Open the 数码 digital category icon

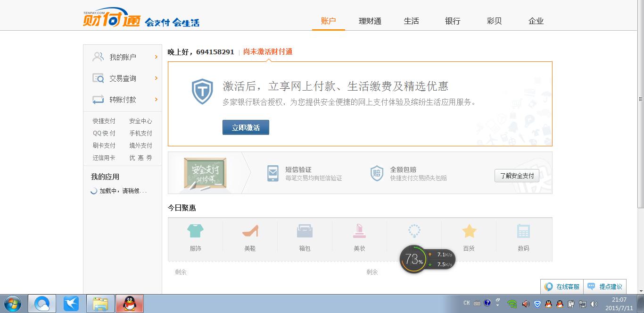pyautogui.click(x=523, y=231)
